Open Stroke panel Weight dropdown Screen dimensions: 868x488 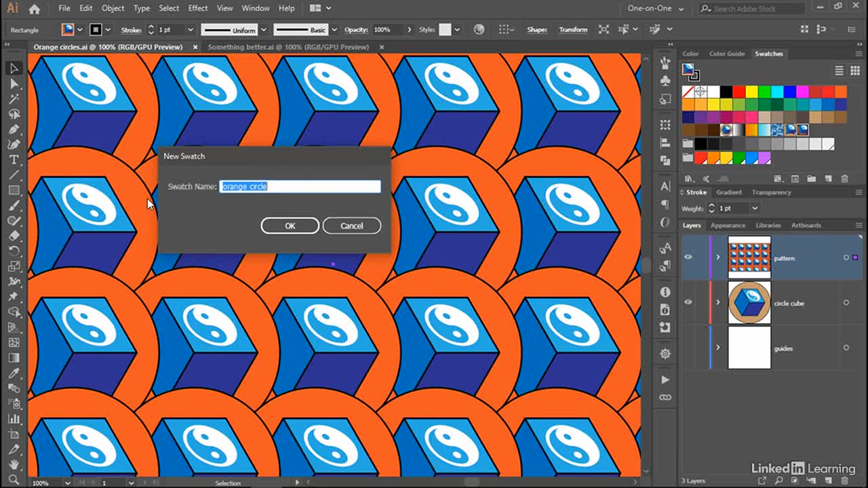[754, 208]
